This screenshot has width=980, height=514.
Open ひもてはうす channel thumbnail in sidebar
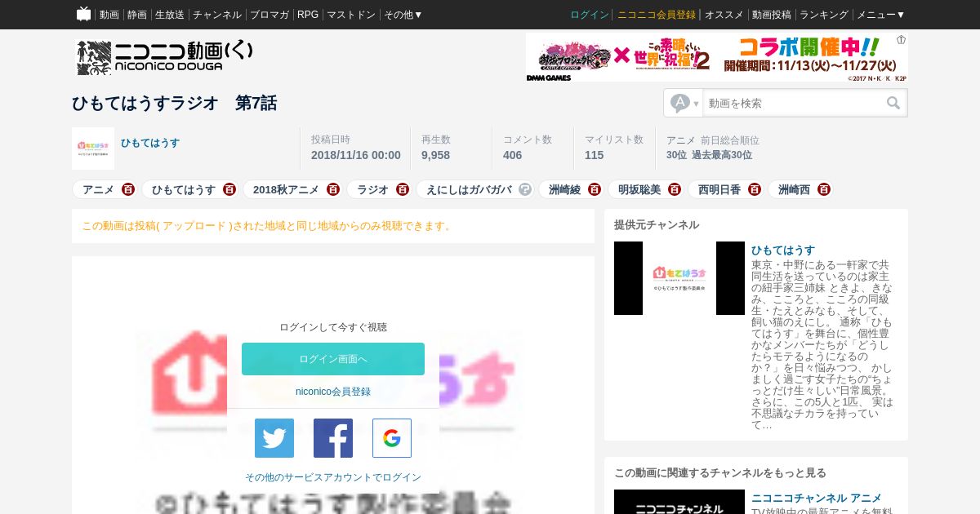click(679, 278)
